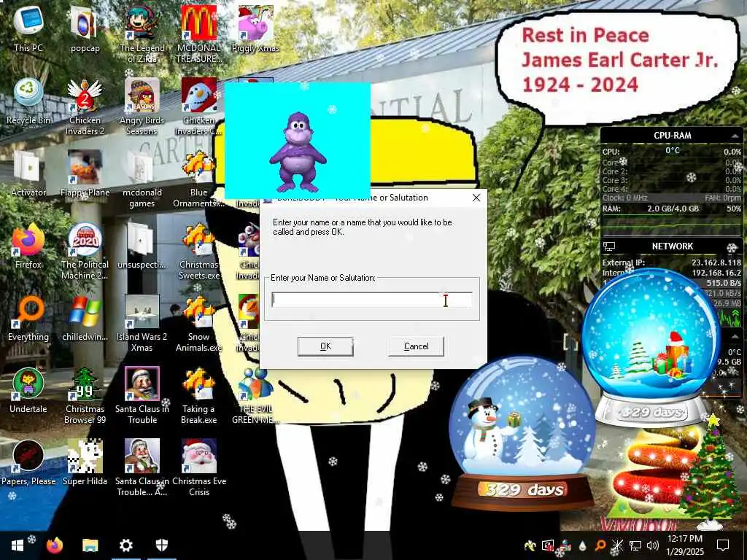Select the Undertale desktop icon

tap(28, 391)
